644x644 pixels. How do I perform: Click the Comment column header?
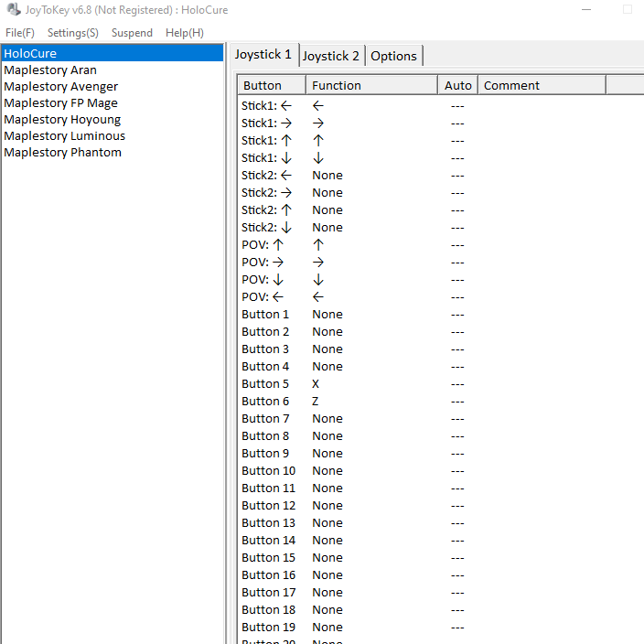[x=542, y=85]
